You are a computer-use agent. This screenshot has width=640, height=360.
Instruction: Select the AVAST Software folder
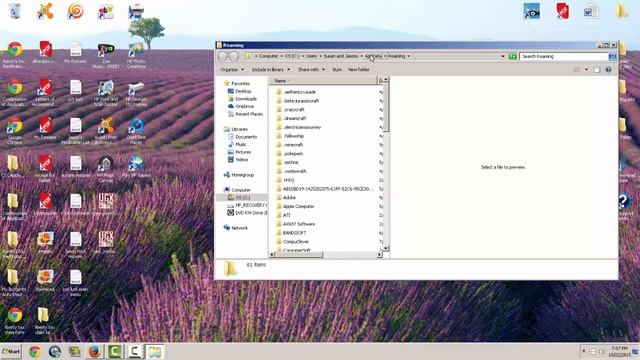coord(299,224)
